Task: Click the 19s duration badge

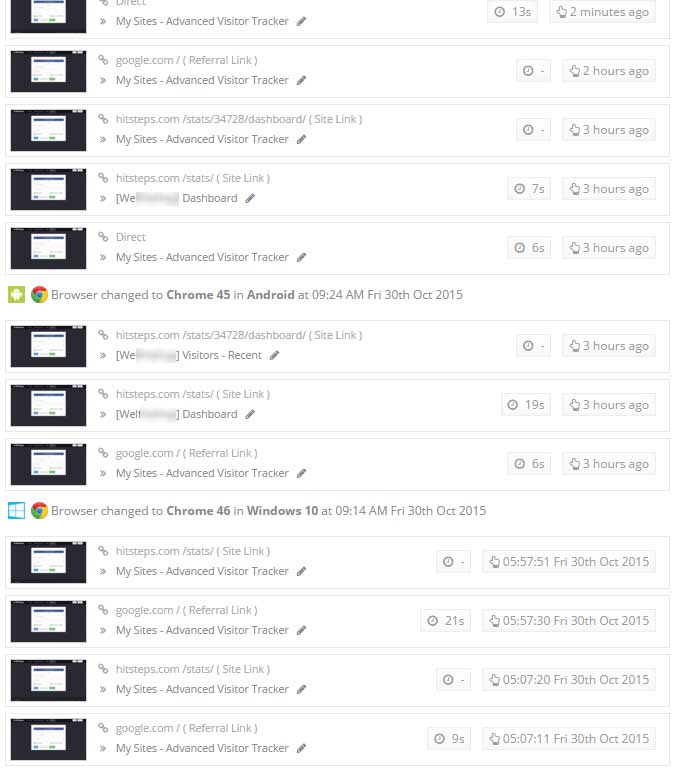Action: click(526, 405)
